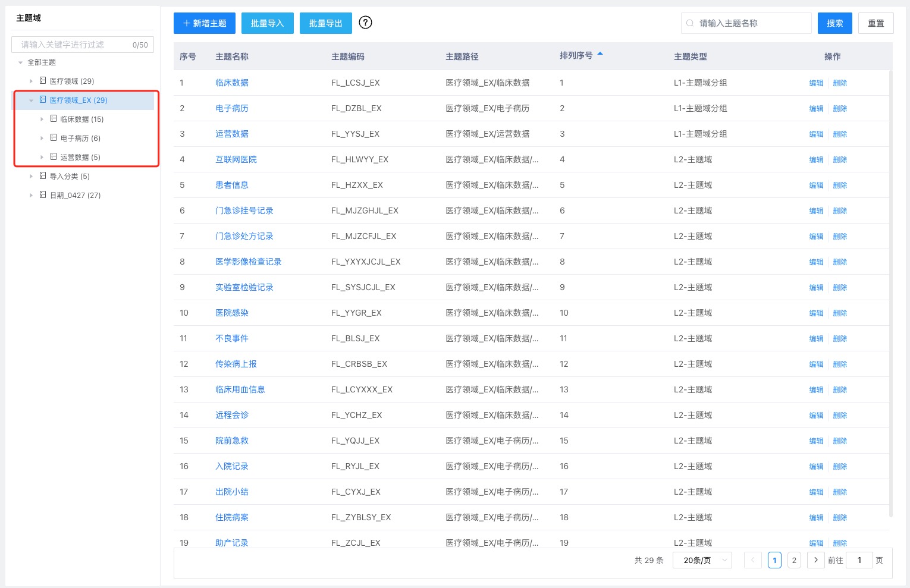The height and width of the screenshot is (588, 910).
Task: Click the search magnifier icon in the name field
Action: (x=690, y=23)
